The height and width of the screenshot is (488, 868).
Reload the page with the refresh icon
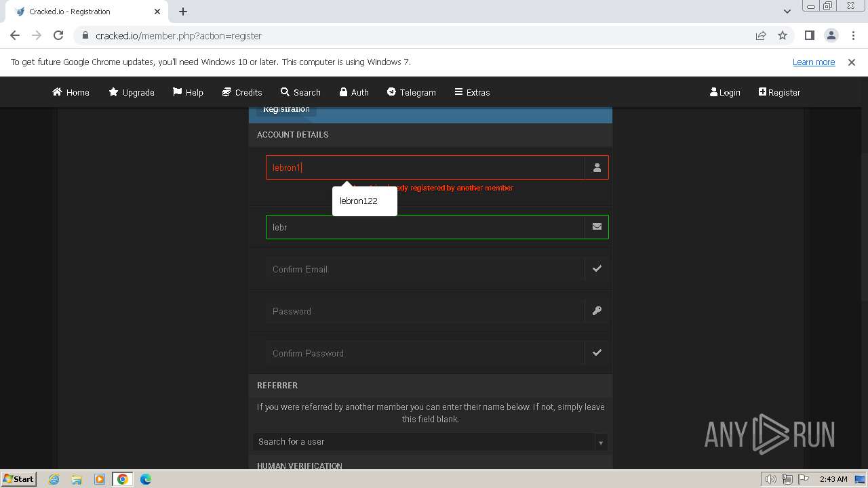click(x=58, y=35)
